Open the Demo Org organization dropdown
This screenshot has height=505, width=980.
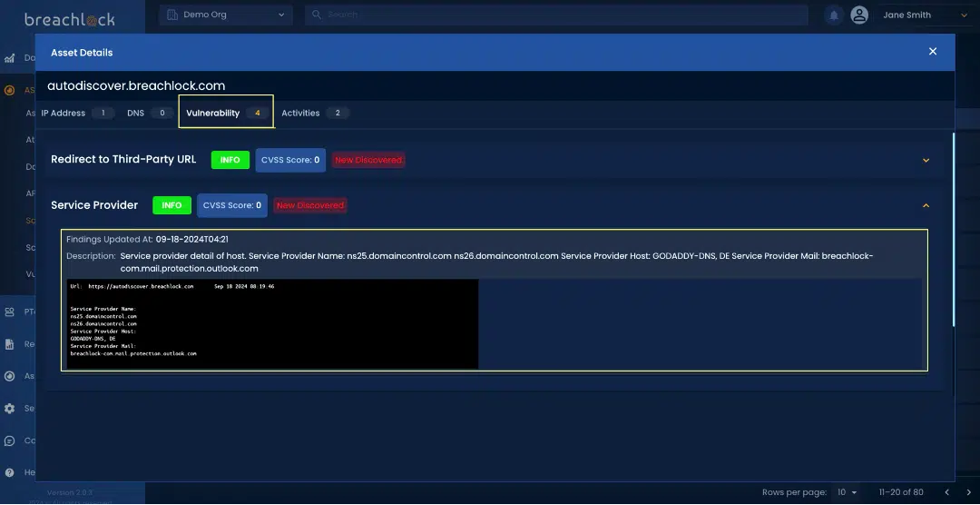click(226, 15)
